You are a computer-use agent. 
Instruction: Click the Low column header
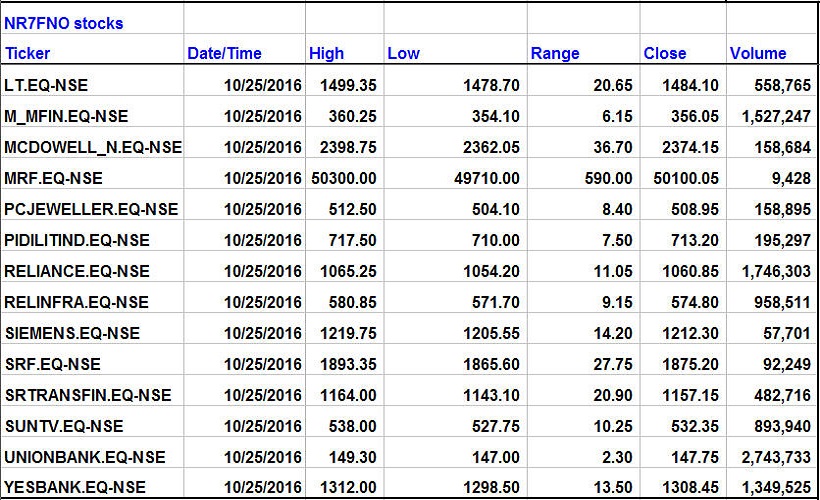tap(403, 53)
